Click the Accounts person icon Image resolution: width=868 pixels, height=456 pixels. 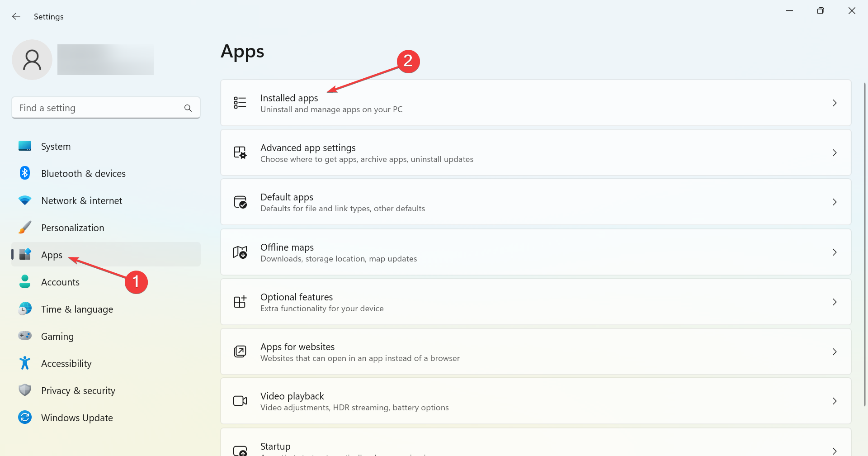pyautogui.click(x=25, y=282)
